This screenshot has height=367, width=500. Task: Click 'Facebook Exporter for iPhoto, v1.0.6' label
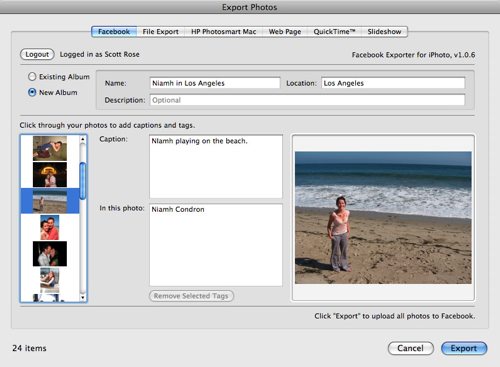(x=413, y=55)
